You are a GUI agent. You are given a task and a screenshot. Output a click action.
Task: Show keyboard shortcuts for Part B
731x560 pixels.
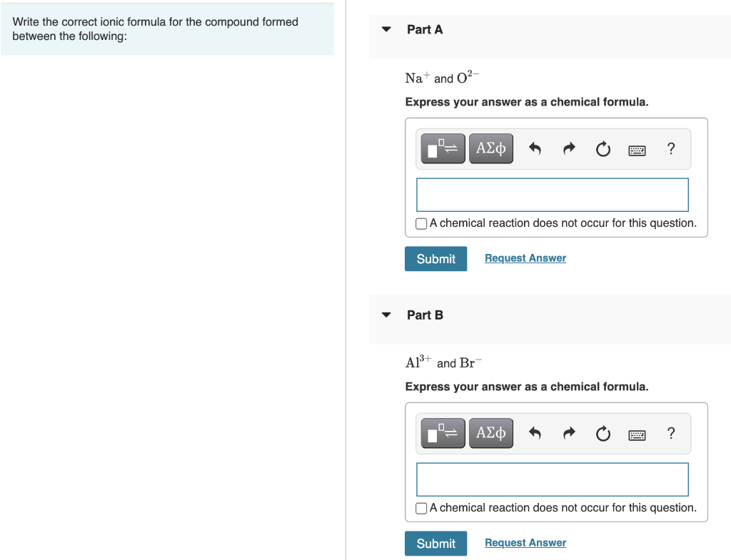pos(637,434)
